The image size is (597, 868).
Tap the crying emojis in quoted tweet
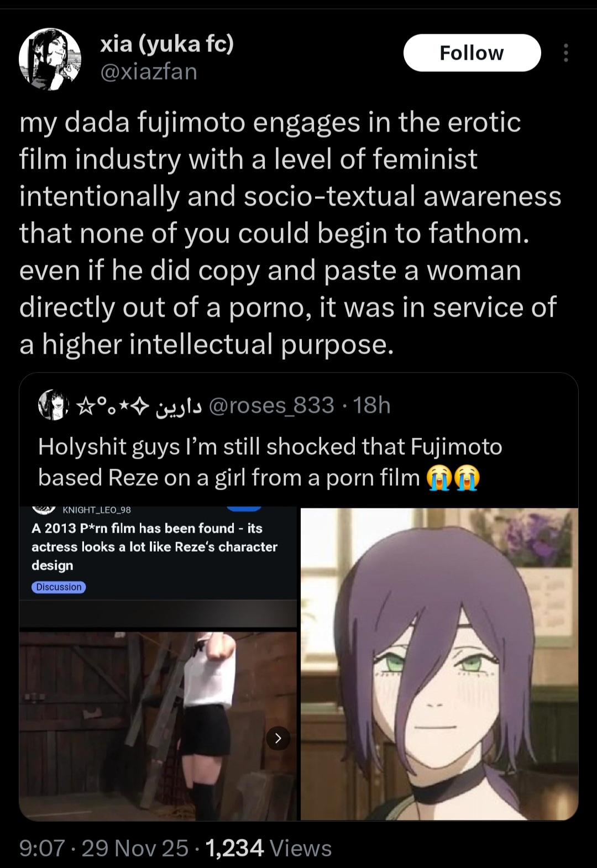[453, 478]
